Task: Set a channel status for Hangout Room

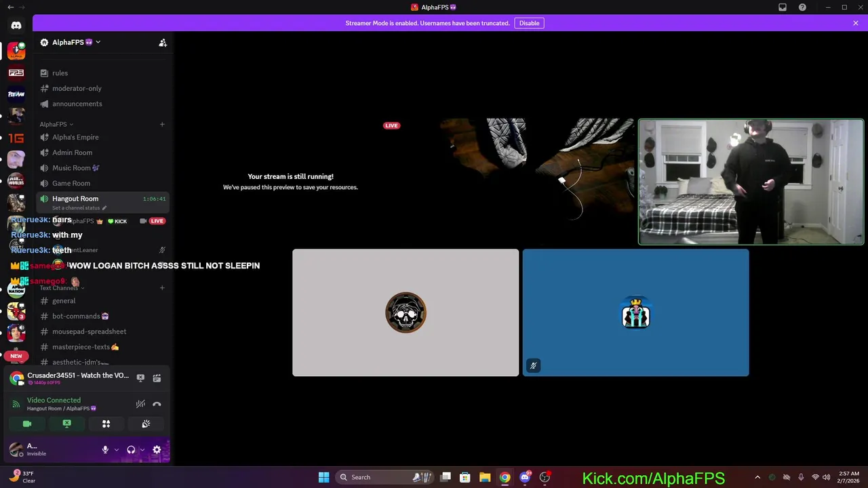Action: click(x=79, y=208)
